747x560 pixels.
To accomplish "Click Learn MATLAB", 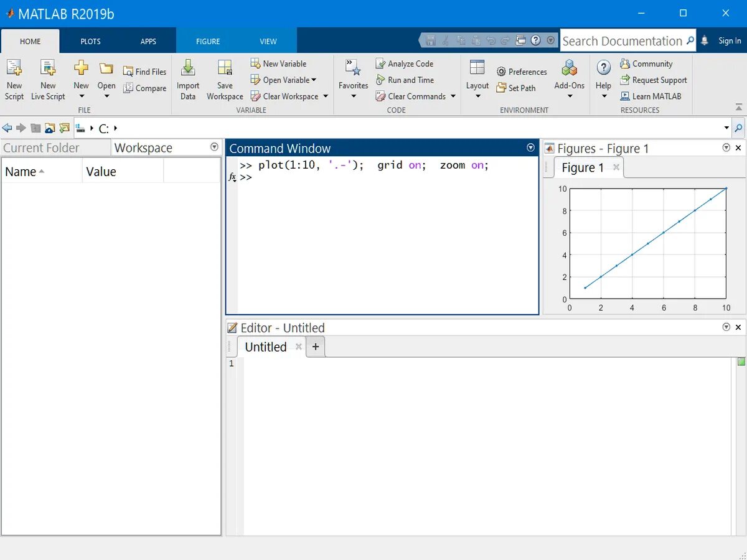I will [651, 96].
